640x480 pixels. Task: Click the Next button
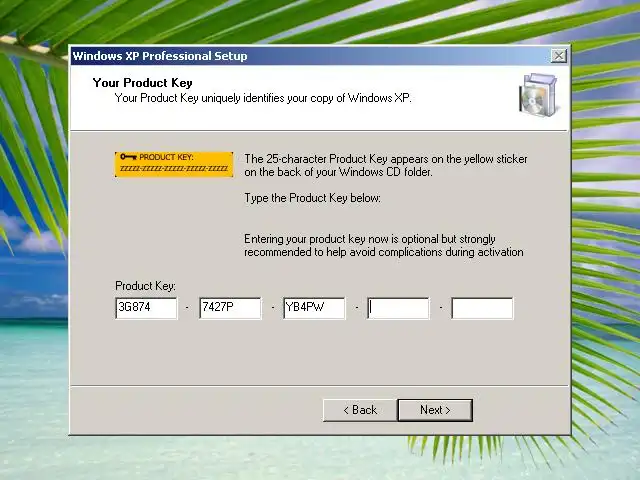pos(435,410)
